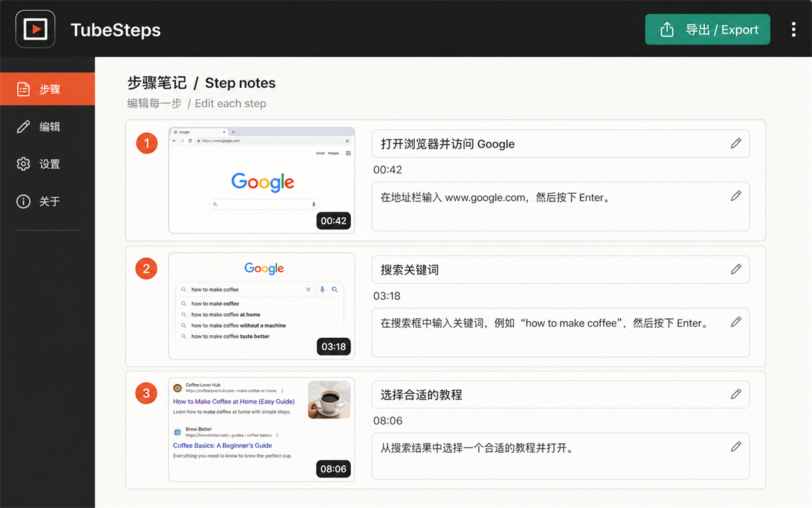Viewport: 812px width, 508px height.
Task: Open the 关于 sidebar item
Action: point(48,201)
